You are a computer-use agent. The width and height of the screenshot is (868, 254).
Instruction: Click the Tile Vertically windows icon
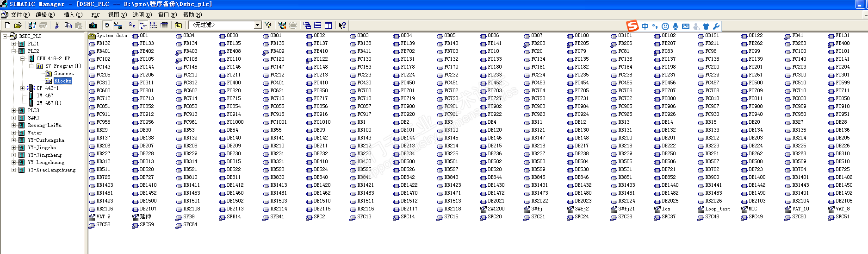click(x=329, y=25)
